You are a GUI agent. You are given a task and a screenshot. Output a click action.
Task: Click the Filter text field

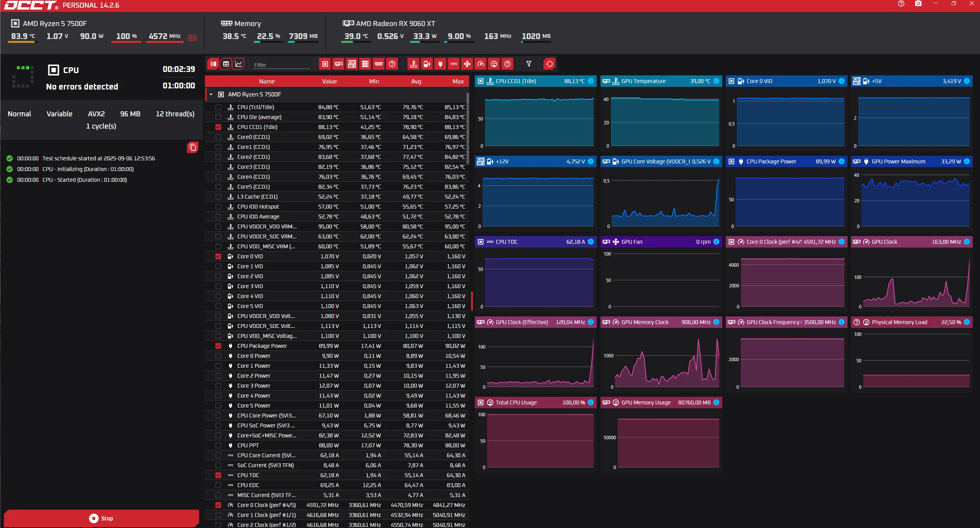281,65
